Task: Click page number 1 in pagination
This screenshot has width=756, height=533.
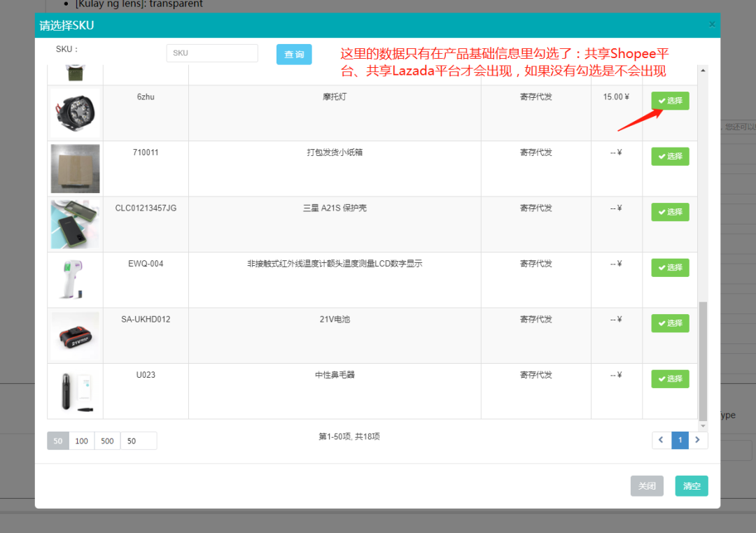Action: point(680,440)
